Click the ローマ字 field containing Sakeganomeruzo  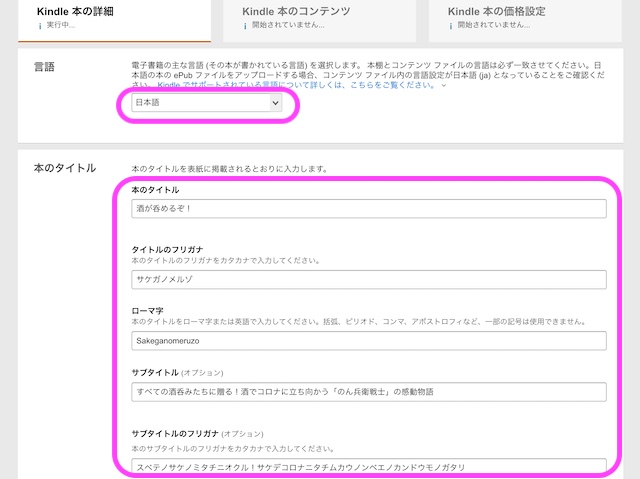pyautogui.click(x=369, y=341)
